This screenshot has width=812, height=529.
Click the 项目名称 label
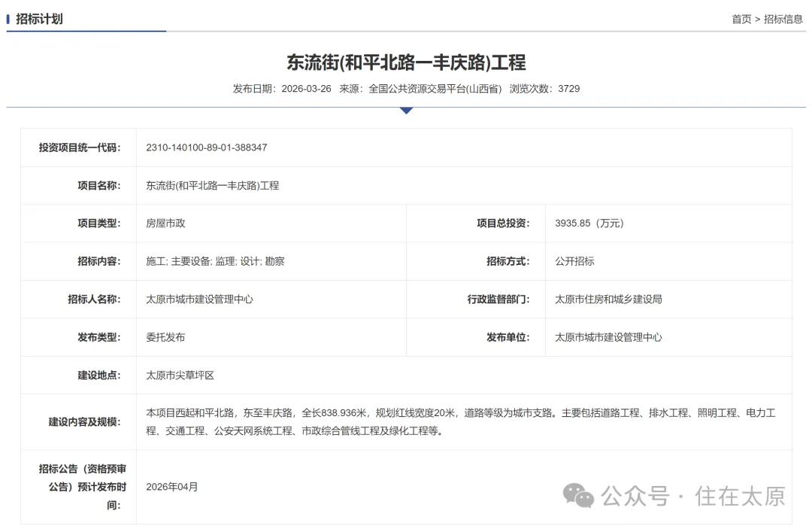click(99, 185)
